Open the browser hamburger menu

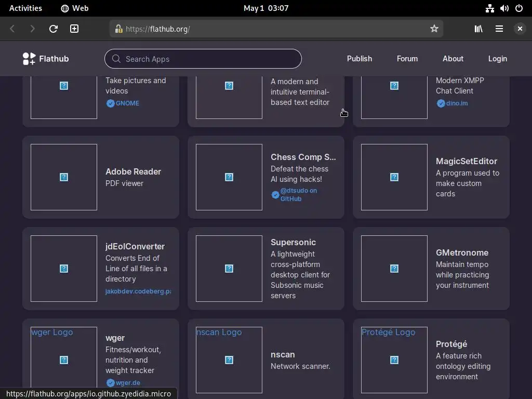click(499, 29)
